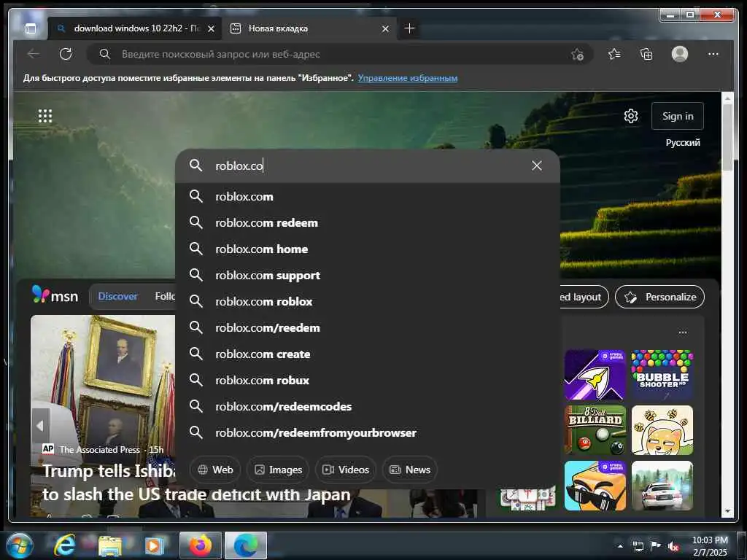
Task: Open the police car game tile
Action: pos(662,485)
